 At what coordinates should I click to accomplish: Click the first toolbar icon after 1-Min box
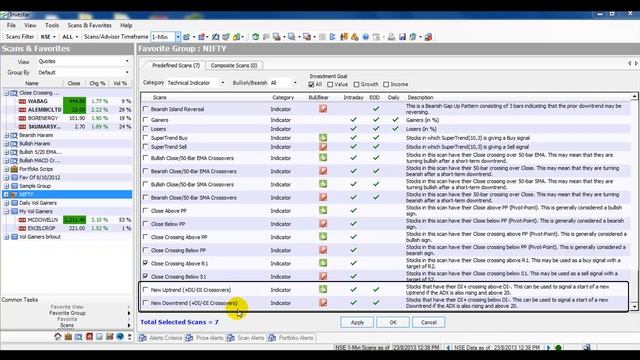[187, 37]
